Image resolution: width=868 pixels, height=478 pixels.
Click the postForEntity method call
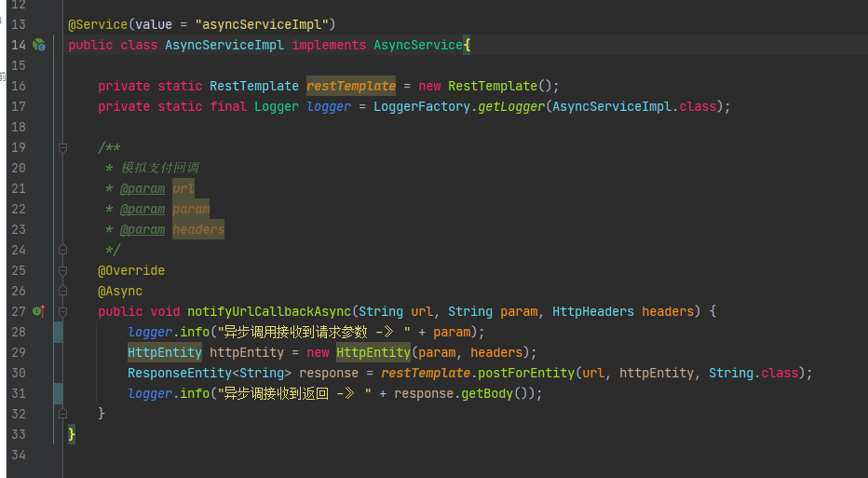tap(525, 373)
